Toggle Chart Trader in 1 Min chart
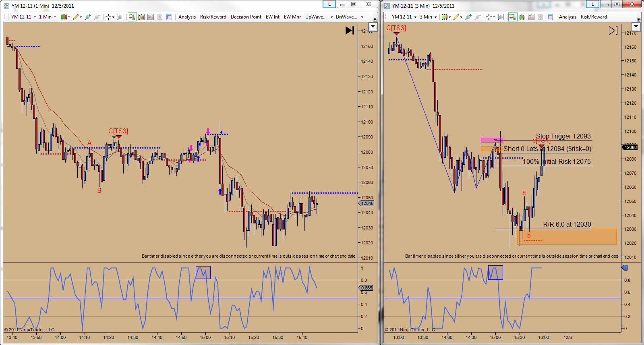This screenshot has width=644, height=345. (x=132, y=17)
